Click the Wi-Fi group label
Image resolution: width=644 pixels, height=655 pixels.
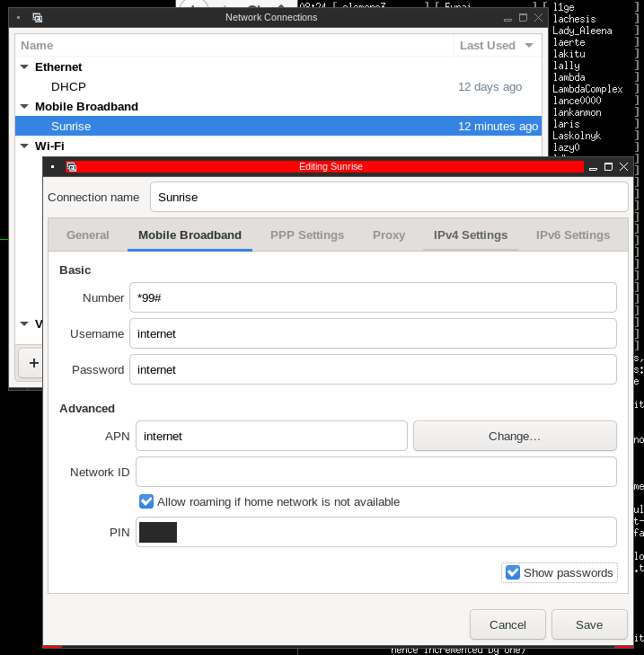49,146
